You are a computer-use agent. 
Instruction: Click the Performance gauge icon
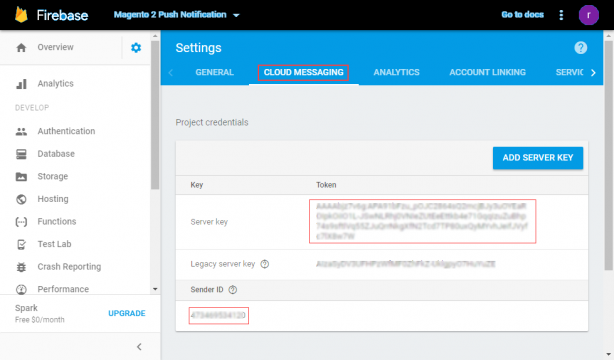pos(21,289)
